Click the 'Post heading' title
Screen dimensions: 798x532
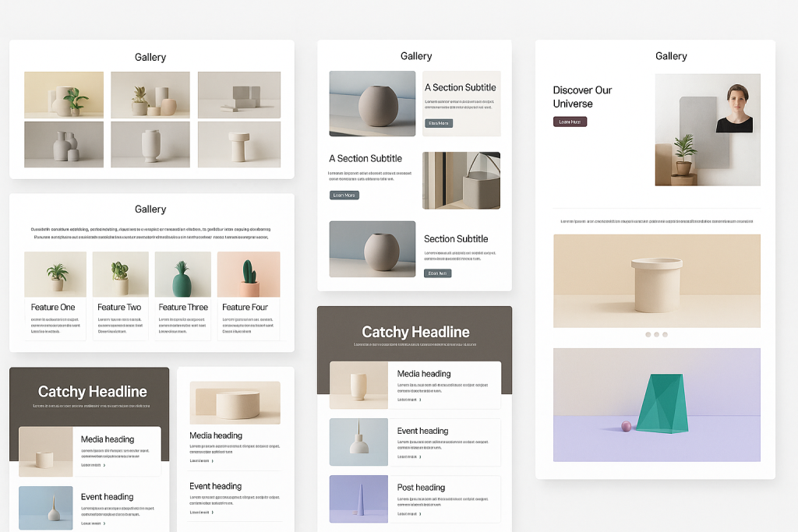pos(421,488)
